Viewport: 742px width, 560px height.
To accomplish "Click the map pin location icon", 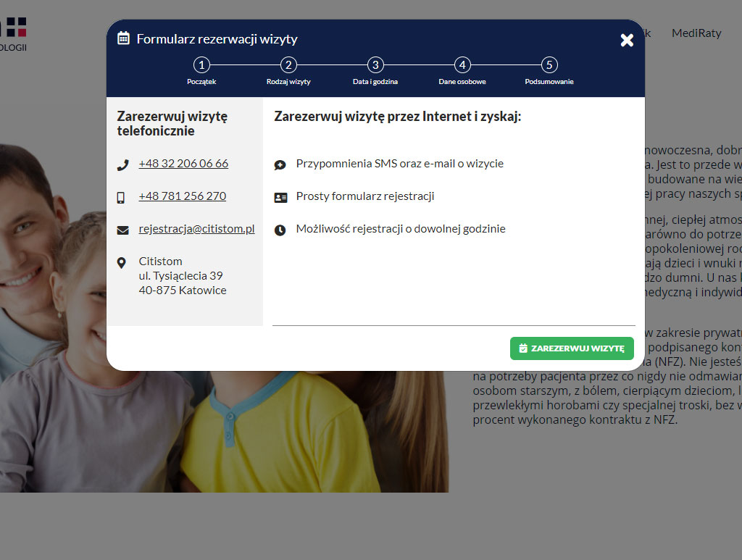I will click(x=122, y=262).
